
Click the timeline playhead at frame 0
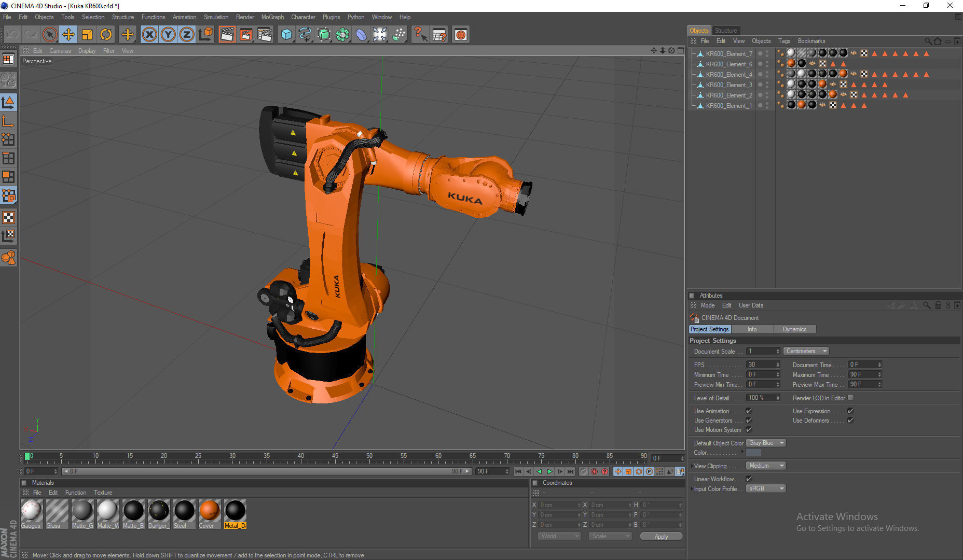pos(27,456)
